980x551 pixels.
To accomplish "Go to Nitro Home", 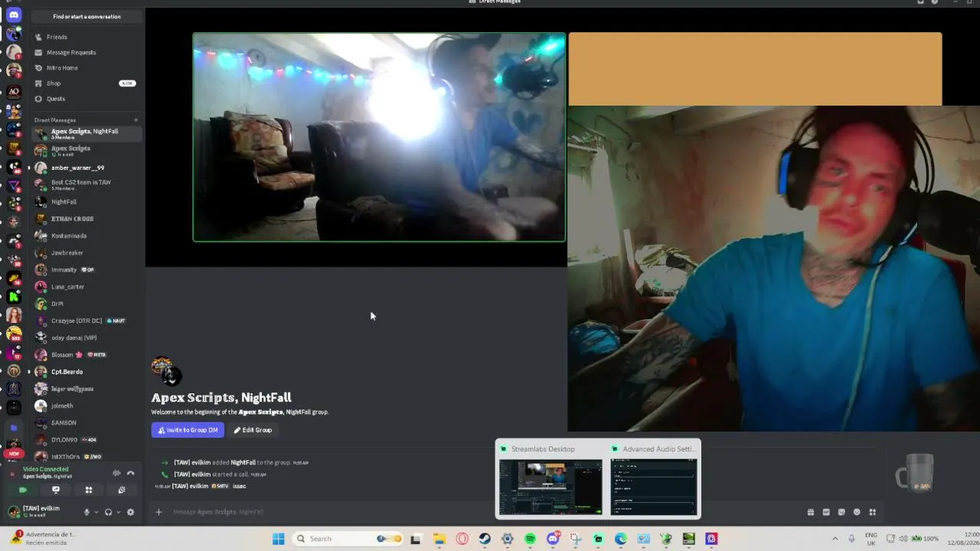I will 86,67.
